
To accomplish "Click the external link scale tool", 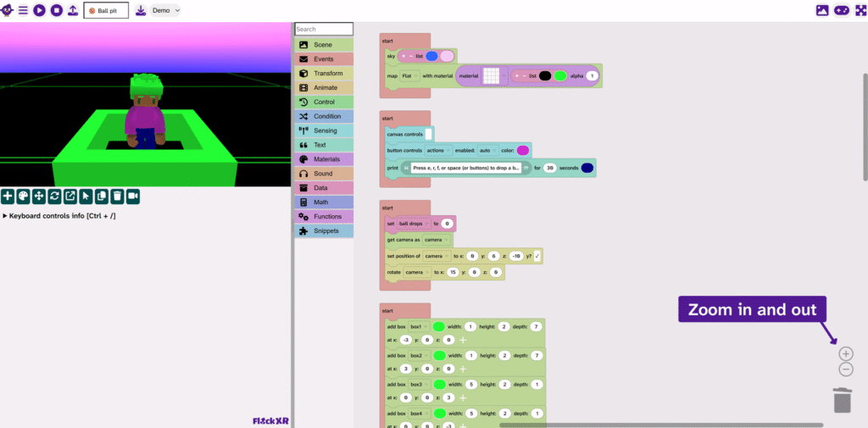I will click(70, 196).
